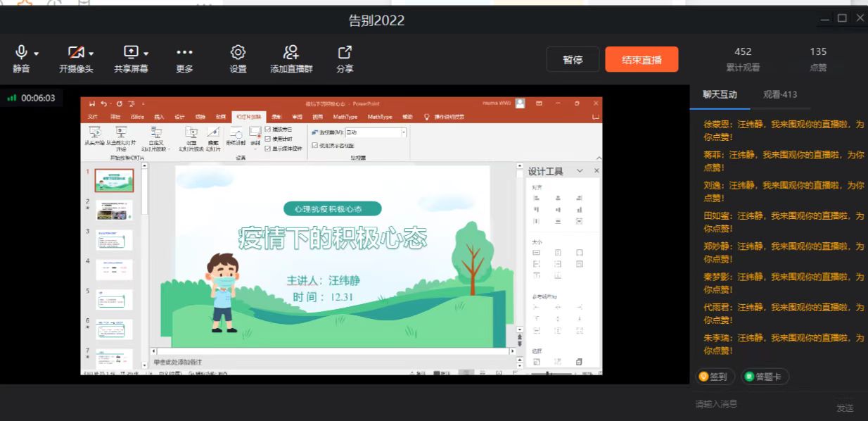Expand the microphone options dropdown arrow
Image resolution: width=868 pixels, height=421 pixels.
coord(37,54)
